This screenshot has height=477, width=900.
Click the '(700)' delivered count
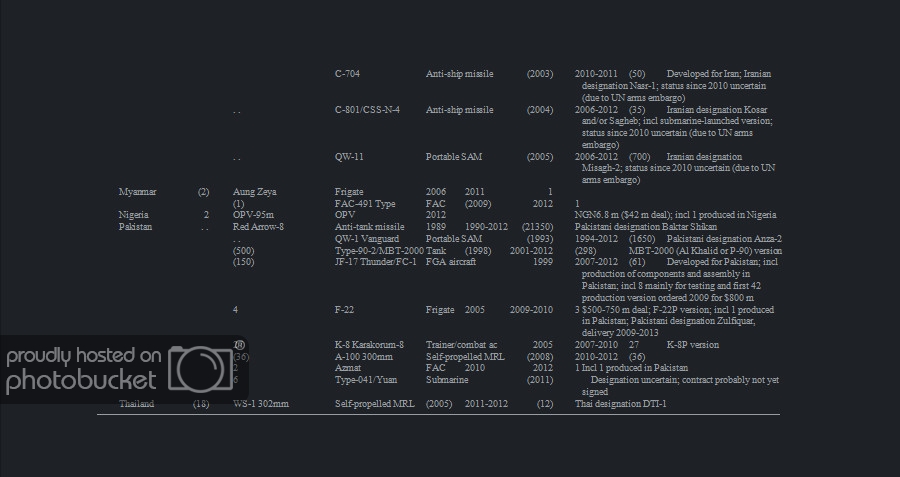tap(639, 157)
